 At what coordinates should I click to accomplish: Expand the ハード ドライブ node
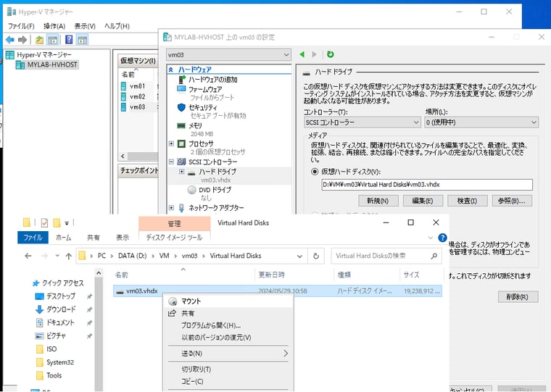tap(182, 172)
